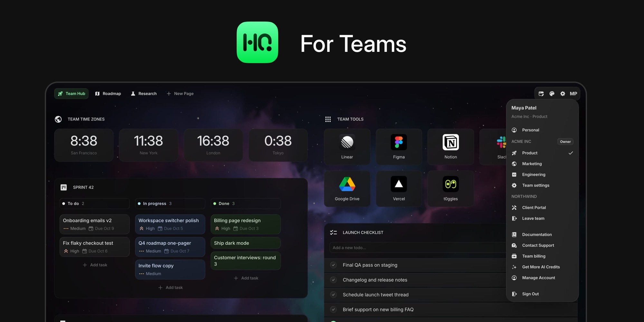Click the calendar icon on Onboarding emails v2
Image resolution: width=644 pixels, height=322 pixels.
click(91, 229)
